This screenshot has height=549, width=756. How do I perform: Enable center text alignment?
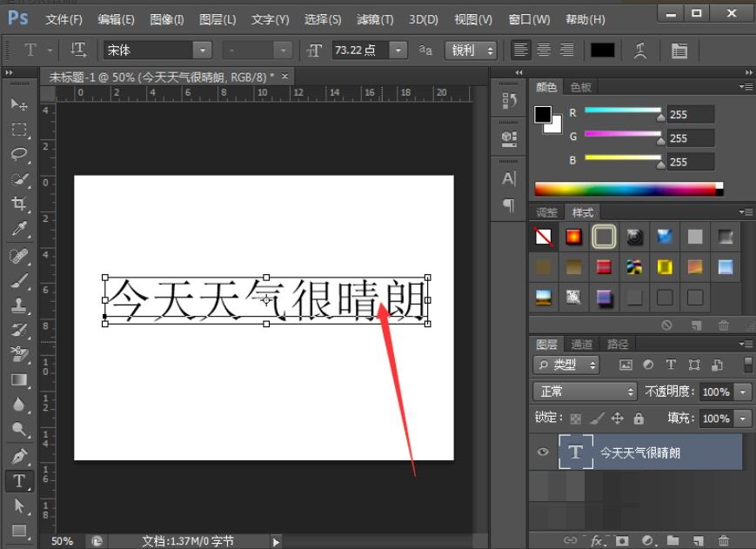(544, 50)
